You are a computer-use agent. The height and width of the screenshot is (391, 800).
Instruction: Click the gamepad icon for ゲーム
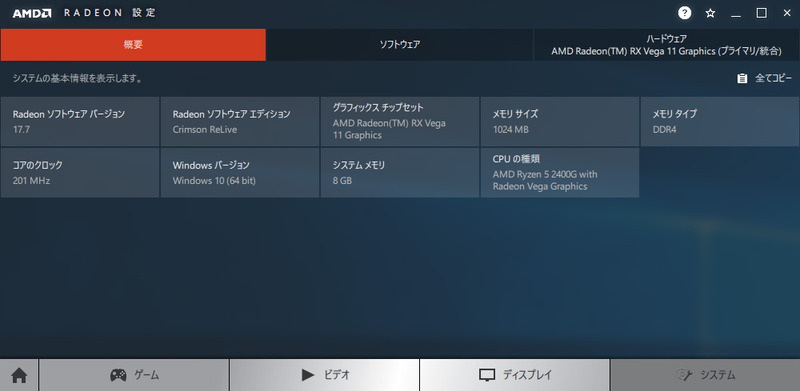tap(118, 375)
